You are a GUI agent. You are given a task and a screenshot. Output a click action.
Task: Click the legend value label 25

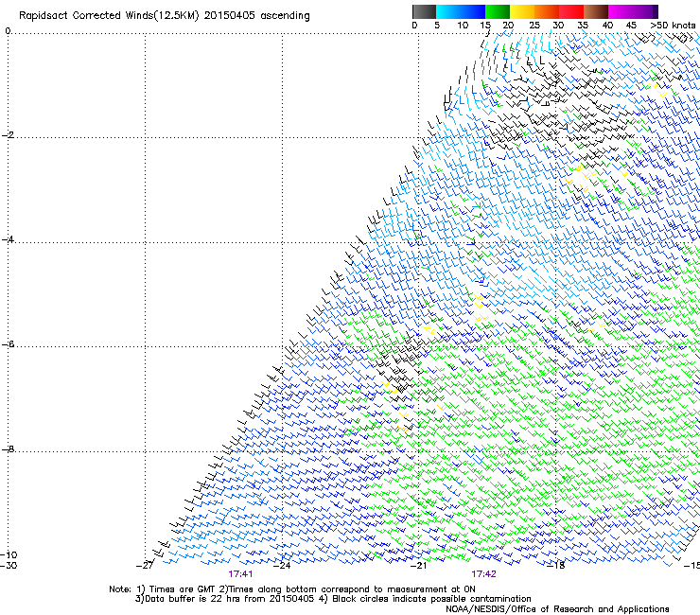pyautogui.click(x=534, y=26)
